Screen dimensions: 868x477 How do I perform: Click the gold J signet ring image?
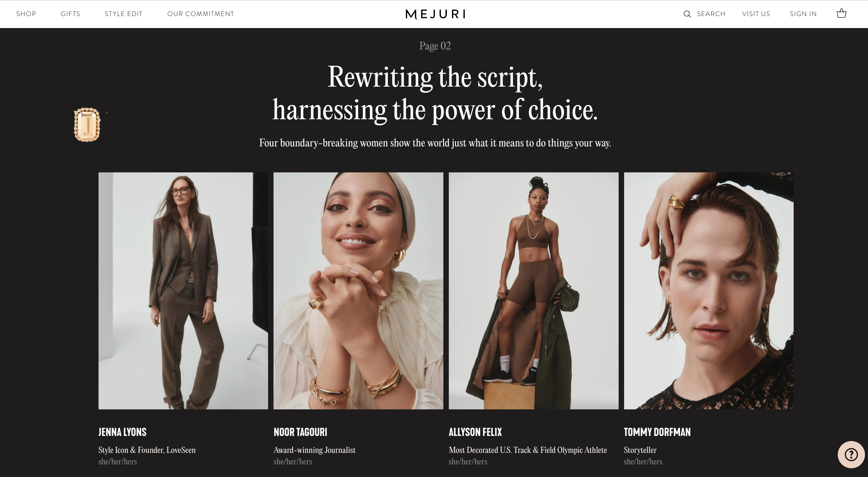tap(87, 125)
